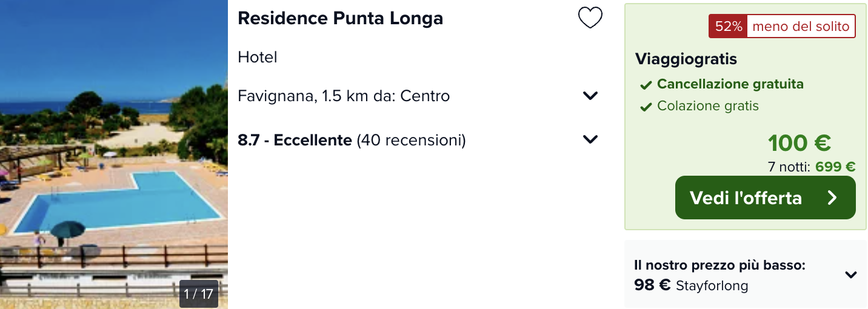This screenshot has width=868, height=309.
Task: Click the Vedi l'offerta button
Action: 765,198
